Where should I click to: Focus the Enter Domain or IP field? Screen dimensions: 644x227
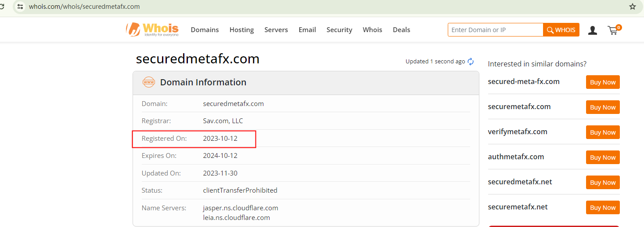(x=496, y=30)
